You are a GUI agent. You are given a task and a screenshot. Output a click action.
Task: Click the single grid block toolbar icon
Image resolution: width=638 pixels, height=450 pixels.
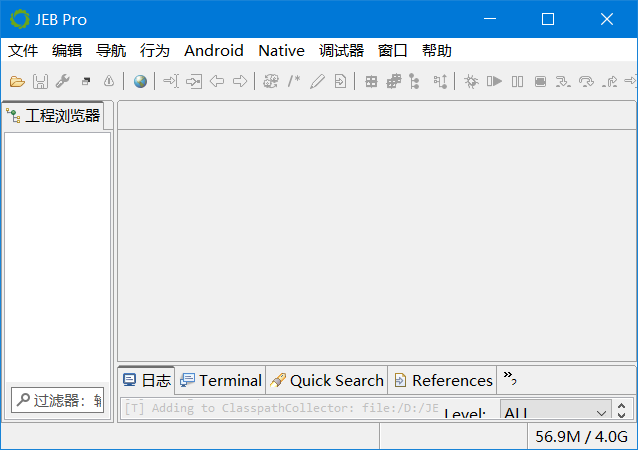tap(371, 82)
